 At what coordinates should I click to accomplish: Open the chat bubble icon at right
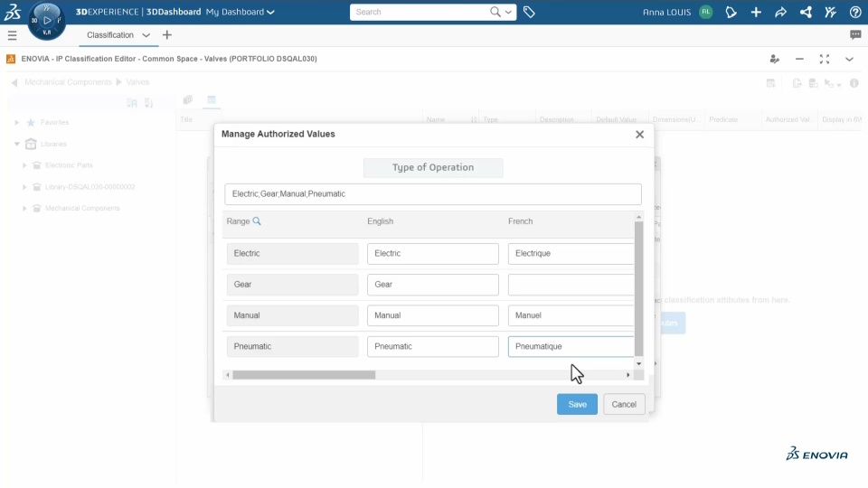pyautogui.click(x=855, y=35)
